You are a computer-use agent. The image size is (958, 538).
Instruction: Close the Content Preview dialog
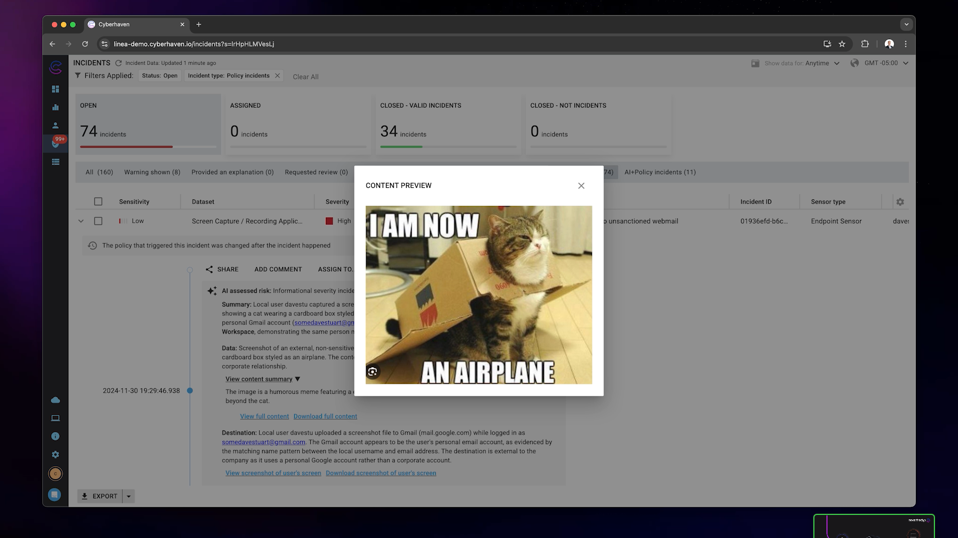coord(581,186)
